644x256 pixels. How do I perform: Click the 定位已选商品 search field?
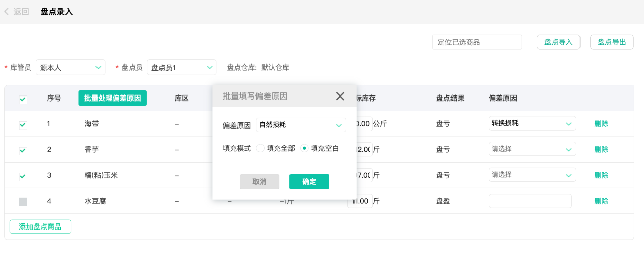(x=476, y=42)
